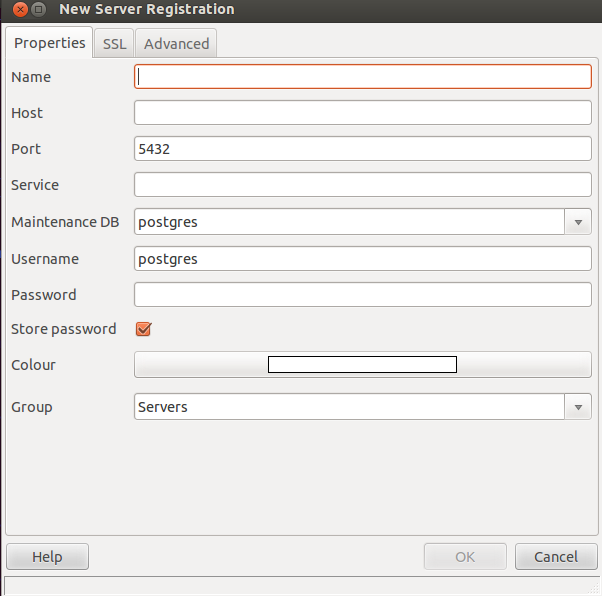The width and height of the screenshot is (602, 596).
Task: Focus the Password input field
Action: 362,295
